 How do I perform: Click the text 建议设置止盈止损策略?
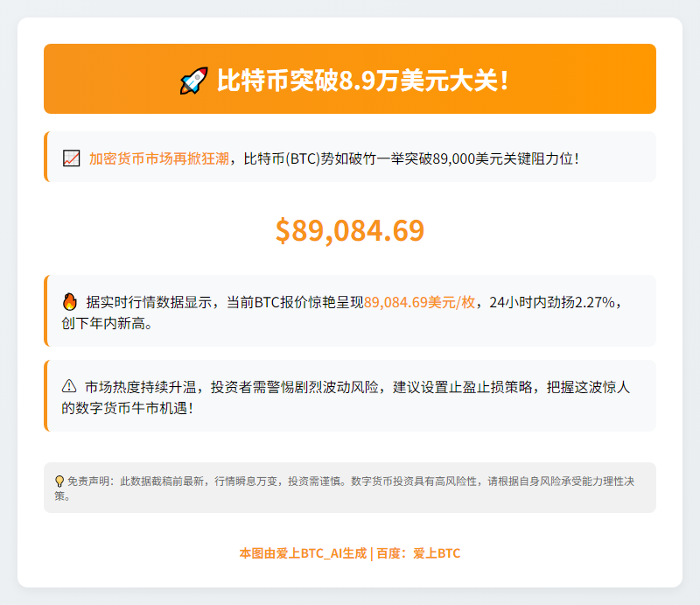[x=463, y=387]
